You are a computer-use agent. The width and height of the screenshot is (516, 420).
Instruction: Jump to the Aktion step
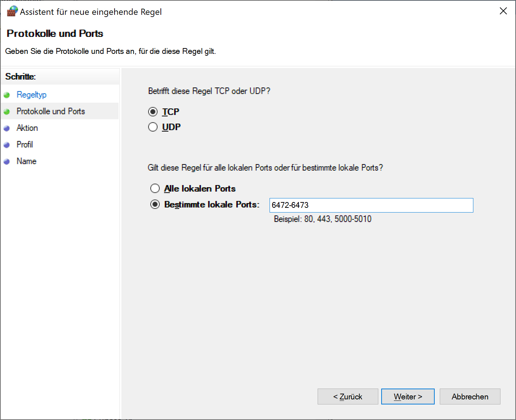27,128
